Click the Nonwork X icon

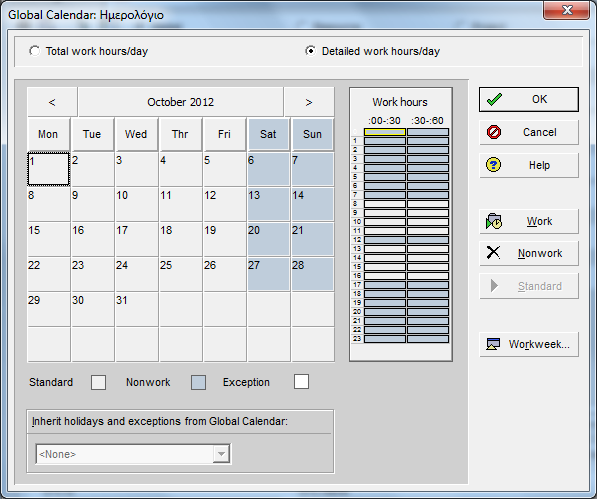(493, 252)
